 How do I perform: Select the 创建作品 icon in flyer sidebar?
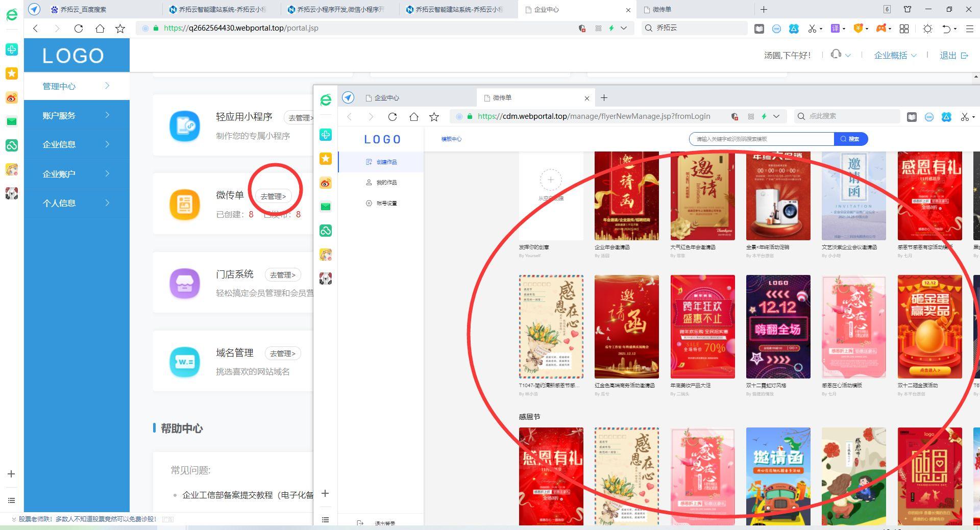[369, 162]
